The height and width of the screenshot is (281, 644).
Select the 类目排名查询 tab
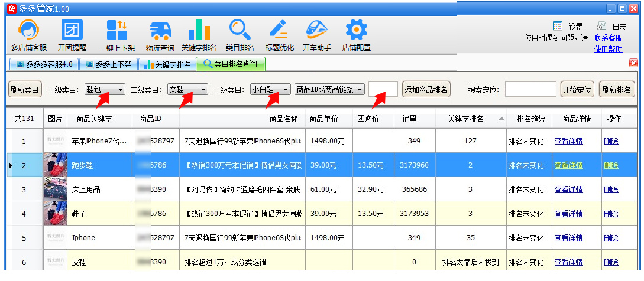tap(231, 64)
